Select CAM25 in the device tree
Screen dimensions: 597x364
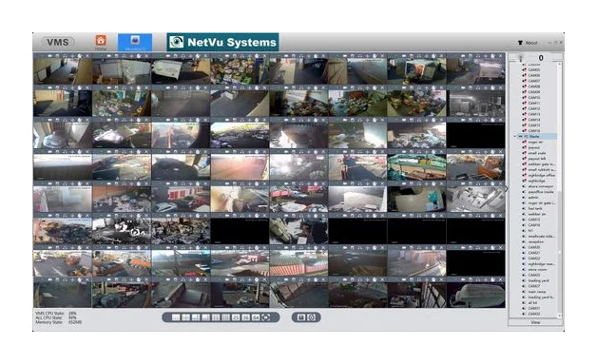coord(534,275)
